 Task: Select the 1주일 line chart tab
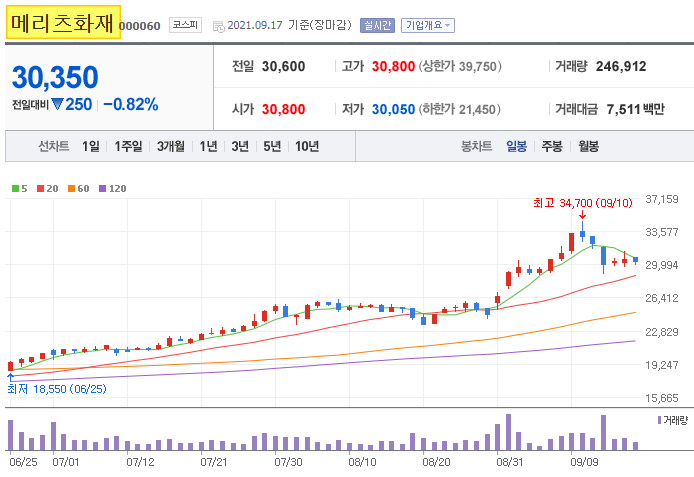[128, 146]
